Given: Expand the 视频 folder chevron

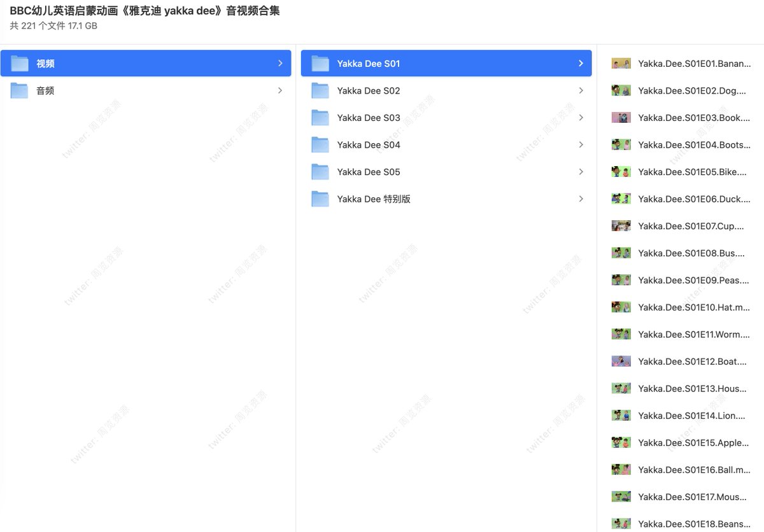Looking at the screenshot, I should tap(280, 64).
